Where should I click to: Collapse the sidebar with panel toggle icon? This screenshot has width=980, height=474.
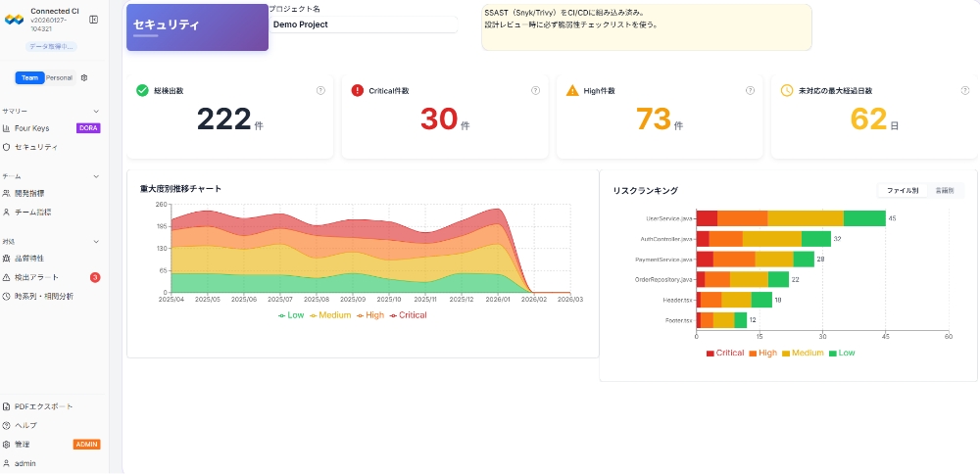[94, 20]
